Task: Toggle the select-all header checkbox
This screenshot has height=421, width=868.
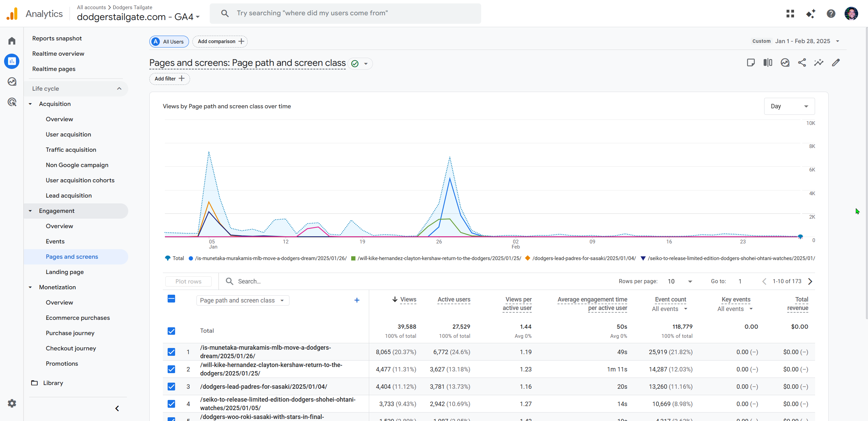Action: click(x=171, y=299)
